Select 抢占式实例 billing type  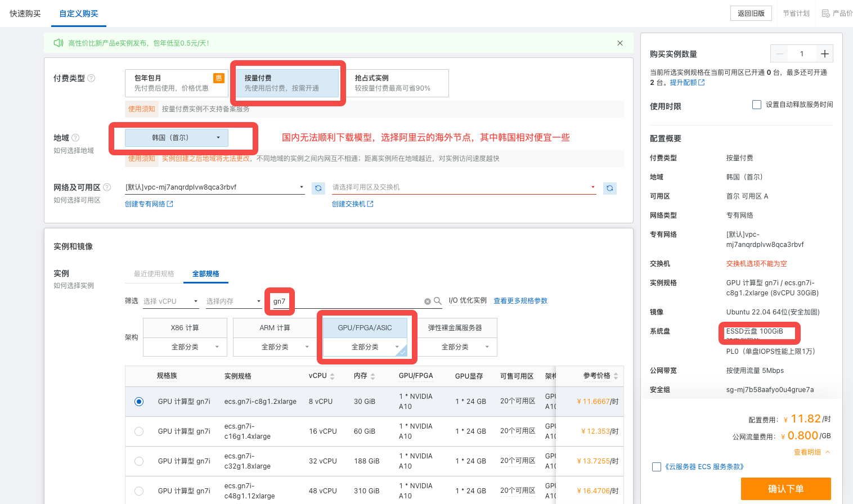(397, 83)
